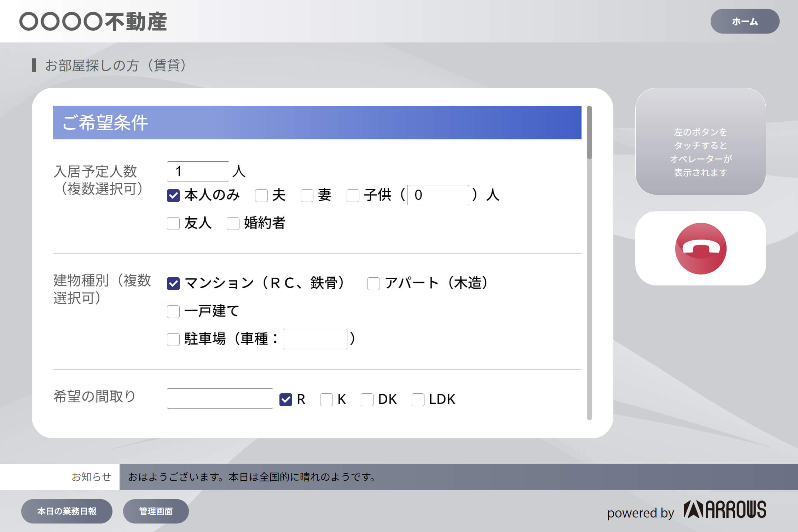The width and height of the screenshot is (798, 532).
Task: Select the 婚約者 checkbox
Action: 233,223
